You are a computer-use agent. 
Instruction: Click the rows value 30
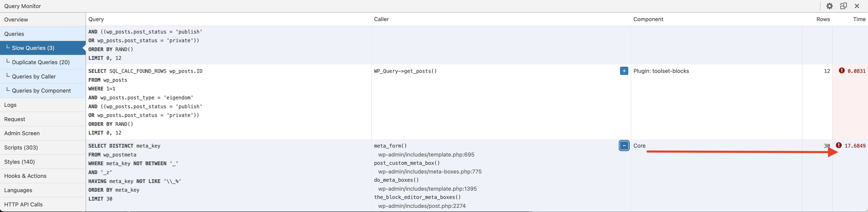coord(827,146)
